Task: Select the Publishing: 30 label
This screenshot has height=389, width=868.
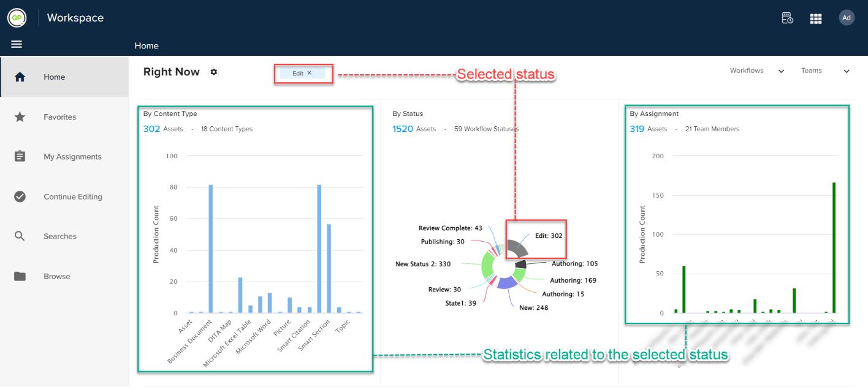Action: (443, 242)
